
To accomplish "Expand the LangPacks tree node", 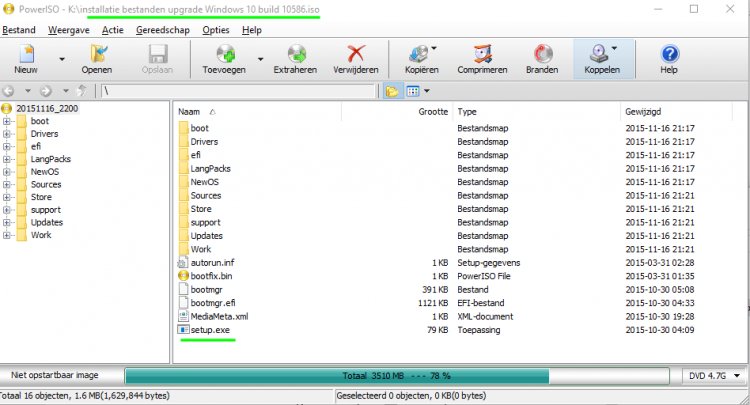I will (8, 159).
